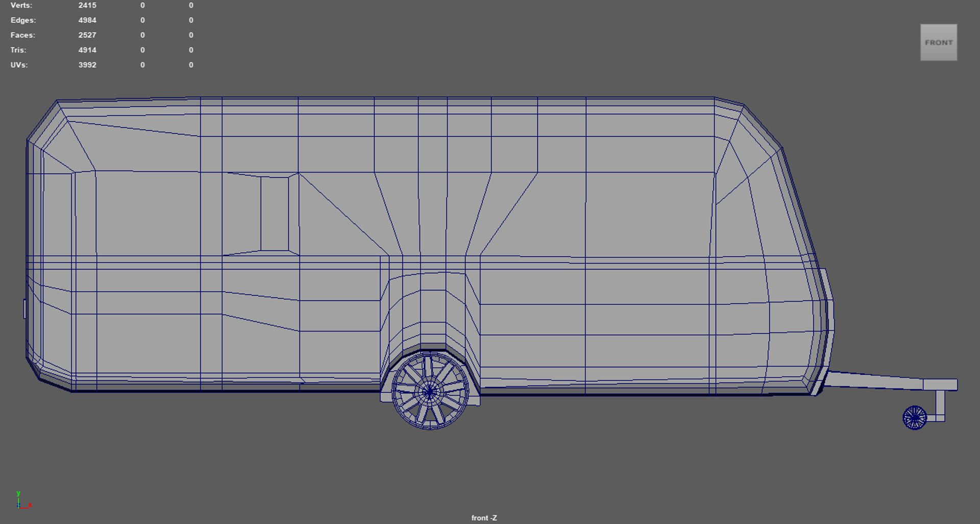Select the caravan's main wheel
This screenshot has height=524, width=980.
point(430,391)
